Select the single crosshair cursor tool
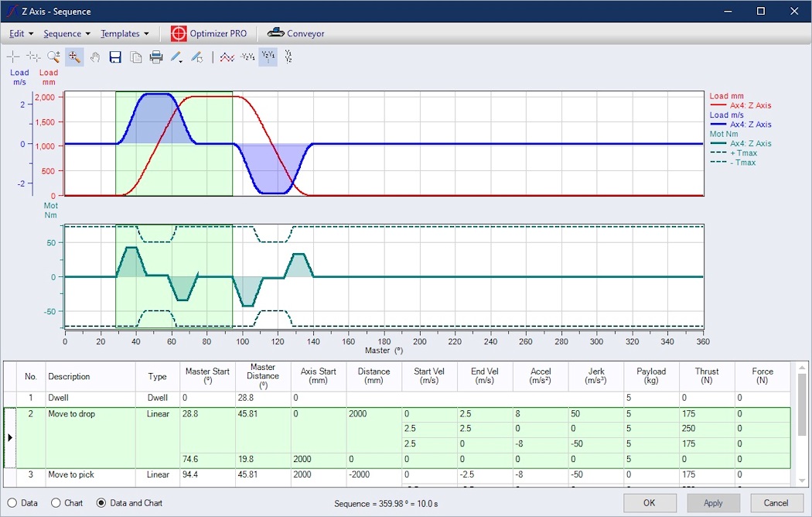This screenshot has width=812, height=517. click(13, 56)
